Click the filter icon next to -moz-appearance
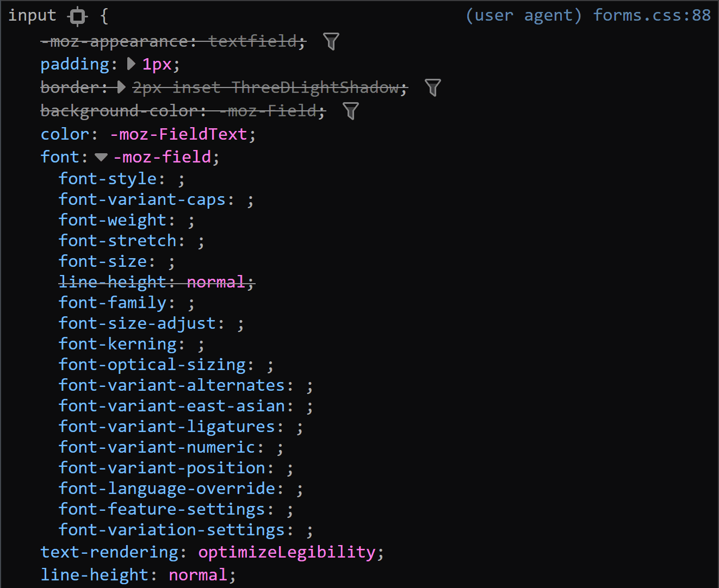This screenshot has height=588, width=719. coord(330,41)
